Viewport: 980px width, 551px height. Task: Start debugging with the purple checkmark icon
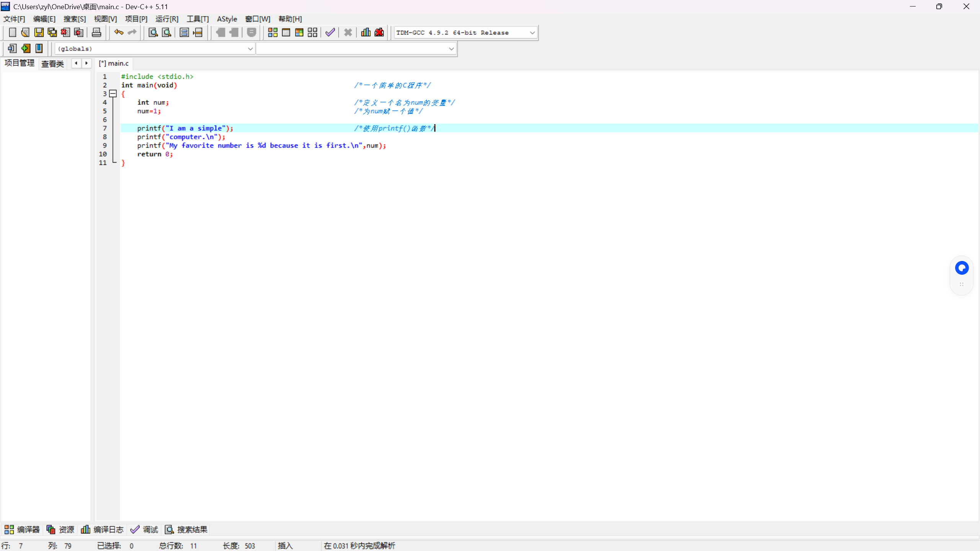tap(330, 33)
